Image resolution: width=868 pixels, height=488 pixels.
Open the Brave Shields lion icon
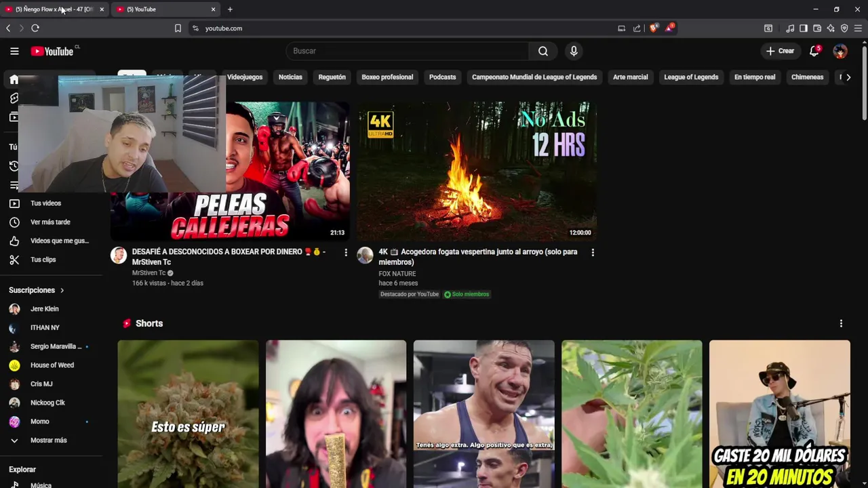pos(653,28)
